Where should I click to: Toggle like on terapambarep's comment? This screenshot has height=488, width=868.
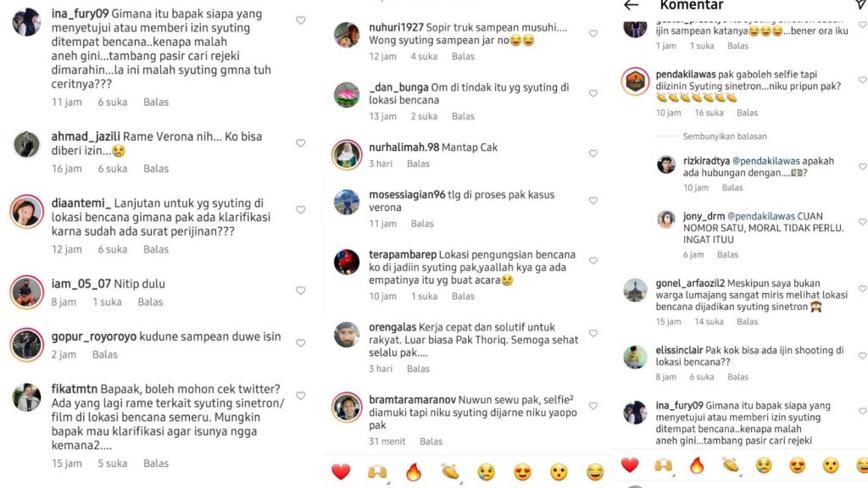point(593,261)
